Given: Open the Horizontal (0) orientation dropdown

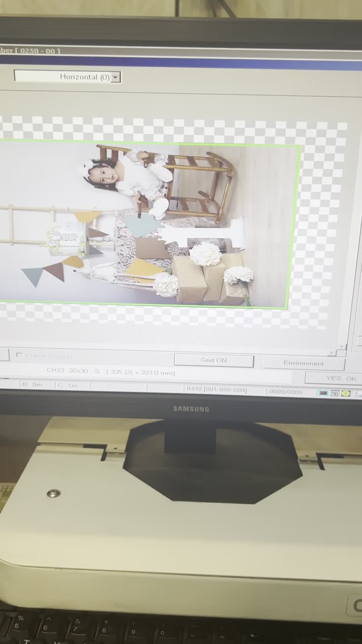Looking at the screenshot, I should coord(115,77).
